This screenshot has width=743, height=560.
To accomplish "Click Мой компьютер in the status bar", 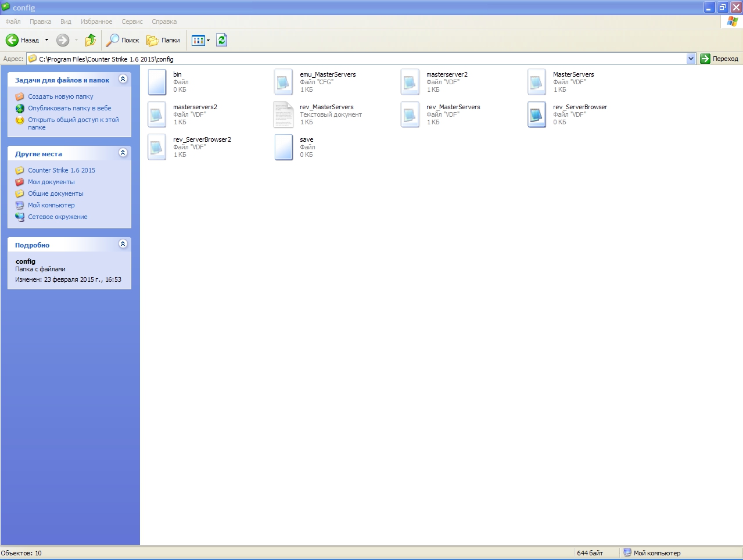I will click(x=657, y=553).
